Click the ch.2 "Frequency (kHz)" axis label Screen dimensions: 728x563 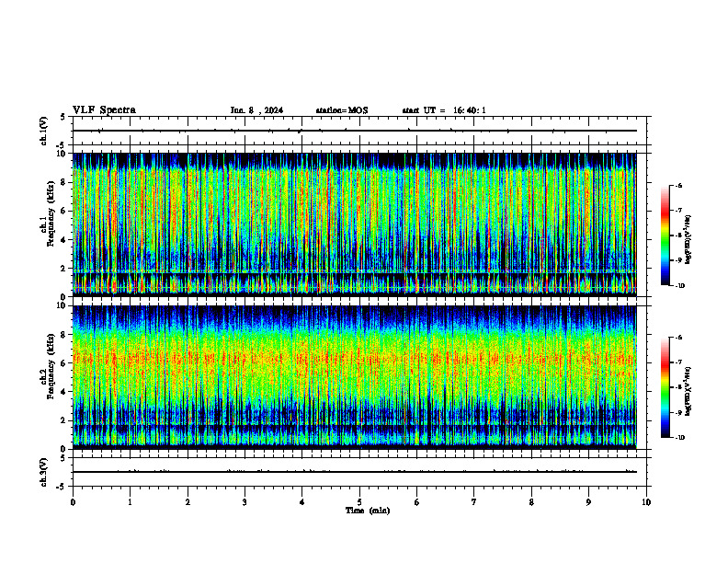point(51,366)
